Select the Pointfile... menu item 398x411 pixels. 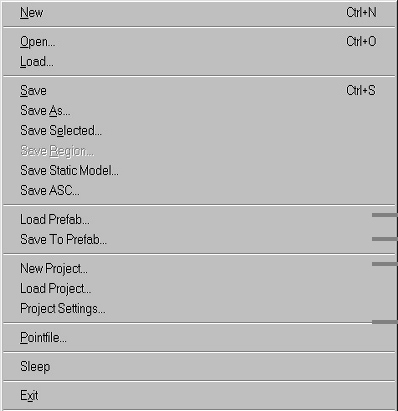click(199, 338)
